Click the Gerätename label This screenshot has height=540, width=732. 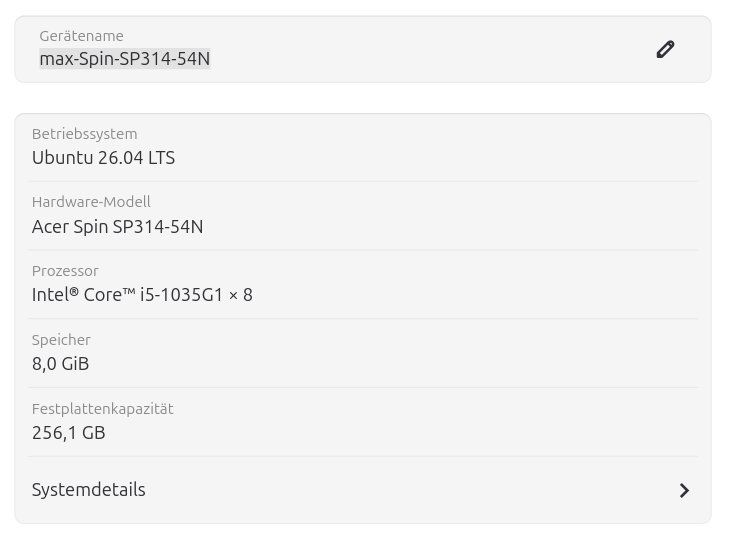click(82, 36)
